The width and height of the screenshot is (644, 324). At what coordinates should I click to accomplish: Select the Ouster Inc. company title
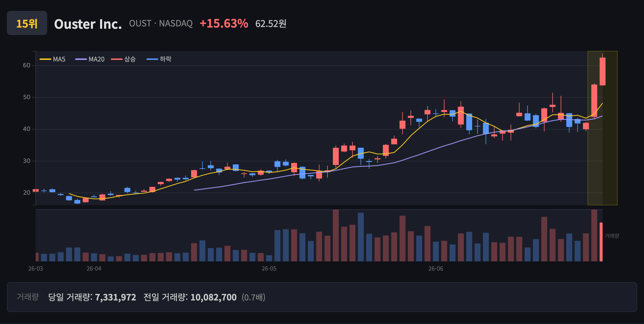tap(88, 24)
